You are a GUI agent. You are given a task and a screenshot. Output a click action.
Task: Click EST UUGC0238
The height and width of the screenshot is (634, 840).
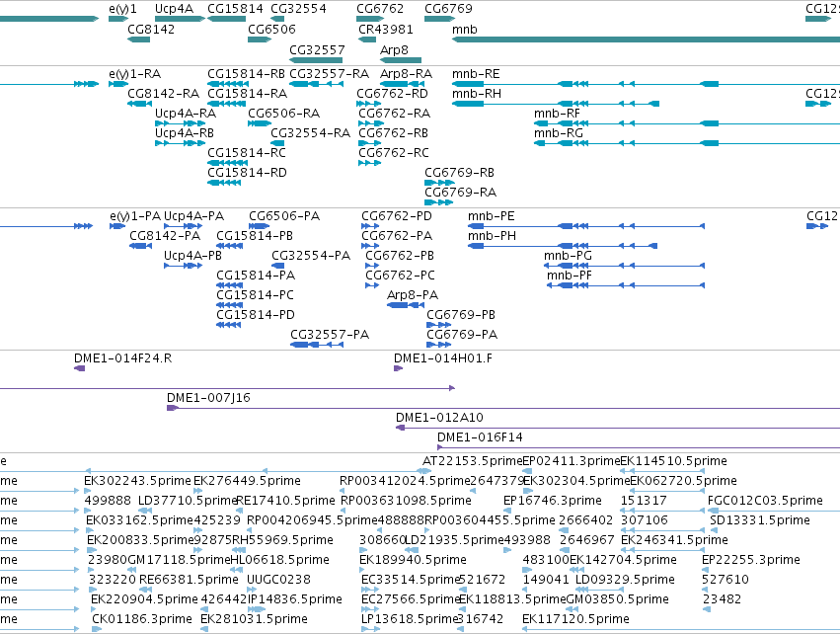(x=278, y=580)
